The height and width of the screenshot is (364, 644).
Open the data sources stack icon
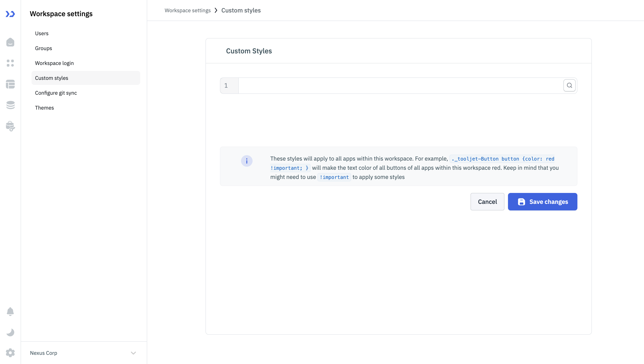click(x=10, y=105)
